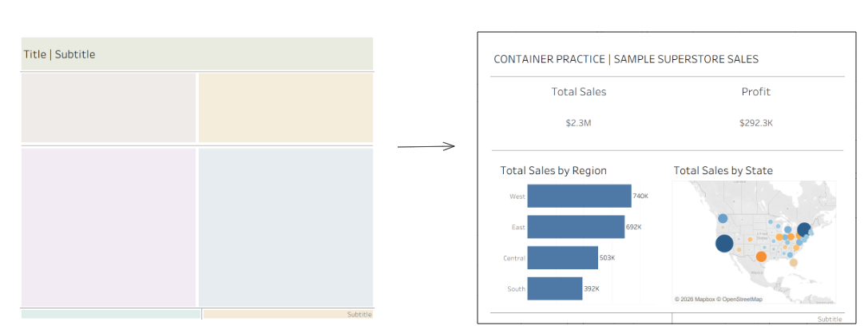Click the West bar in region chart

[x=579, y=196]
